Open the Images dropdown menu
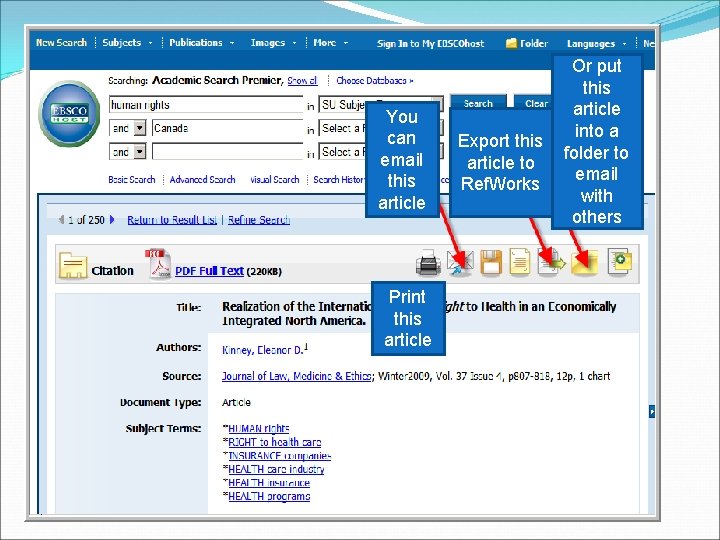 click(x=273, y=43)
